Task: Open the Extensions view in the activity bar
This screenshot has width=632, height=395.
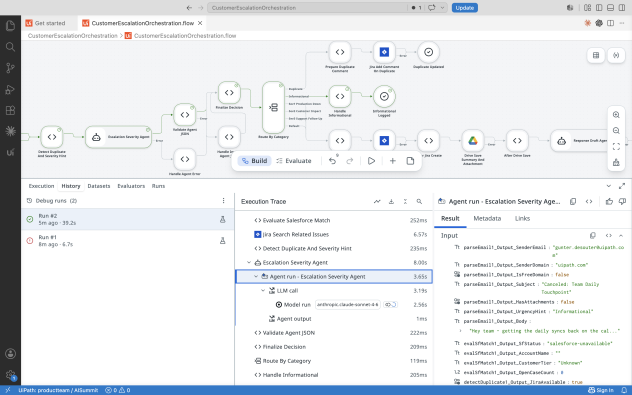Action: point(10,110)
